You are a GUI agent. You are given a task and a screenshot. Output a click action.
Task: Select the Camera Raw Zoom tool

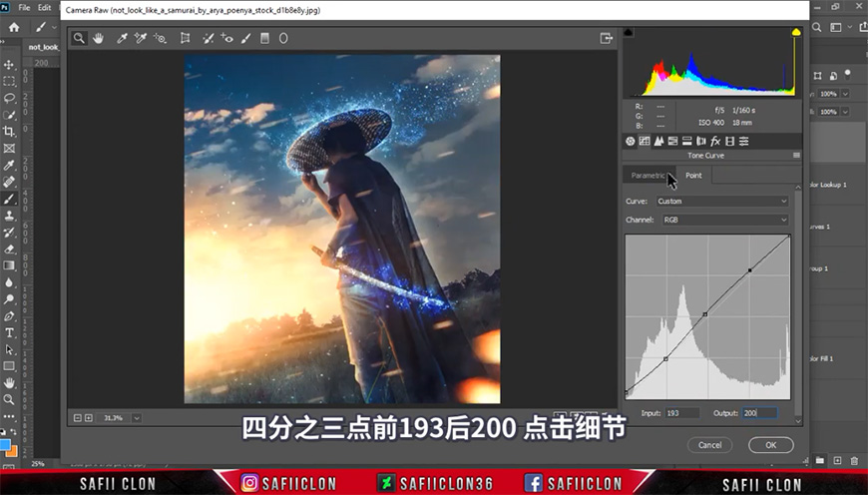[x=79, y=38]
